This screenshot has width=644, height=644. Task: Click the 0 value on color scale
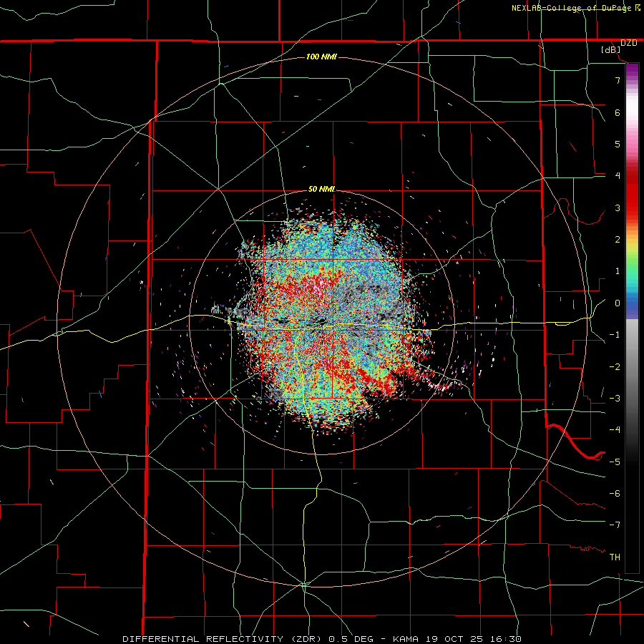(618, 303)
